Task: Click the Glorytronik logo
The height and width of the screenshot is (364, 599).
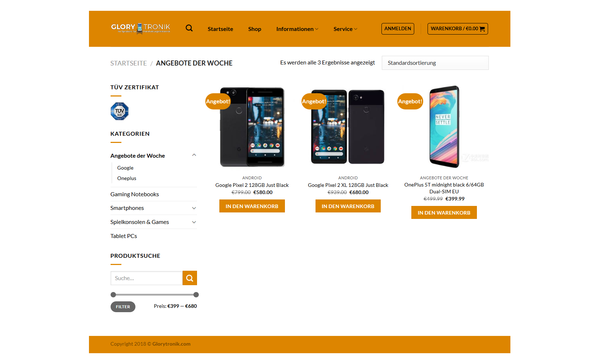Action: tap(140, 28)
